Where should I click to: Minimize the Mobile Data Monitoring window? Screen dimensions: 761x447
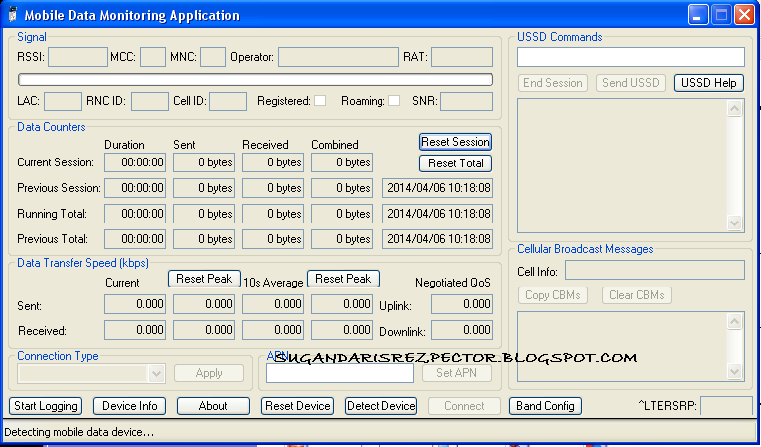pos(697,15)
